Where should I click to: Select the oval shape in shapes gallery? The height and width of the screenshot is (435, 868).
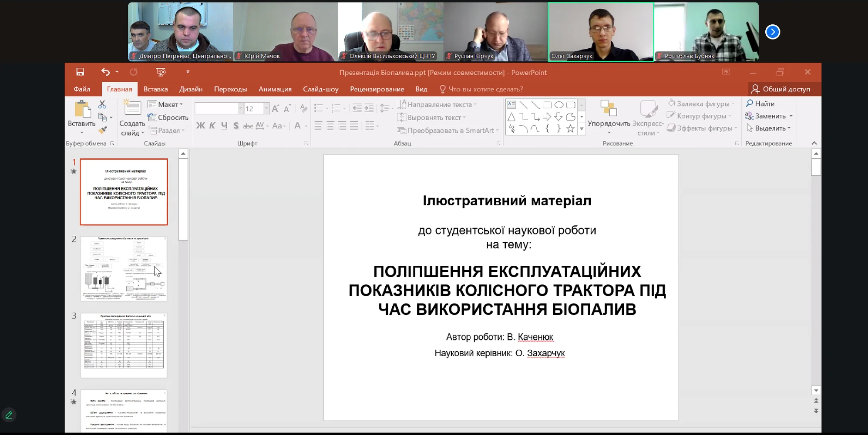point(559,105)
